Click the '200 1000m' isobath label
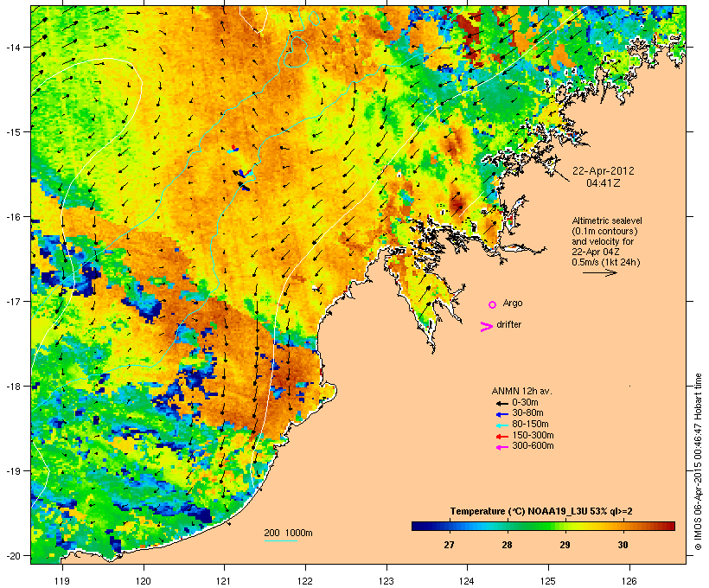The image size is (709, 588). pos(288,533)
